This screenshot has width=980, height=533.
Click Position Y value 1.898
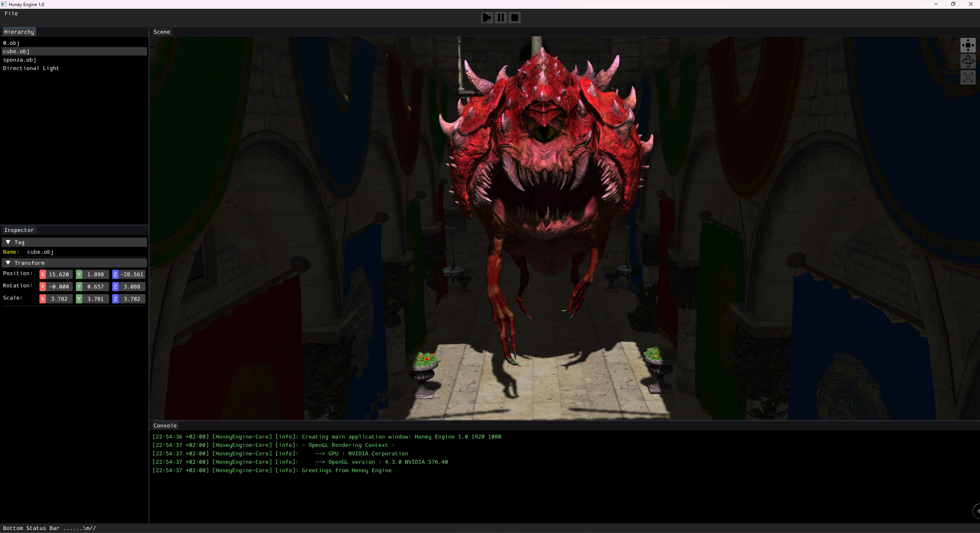(95, 274)
